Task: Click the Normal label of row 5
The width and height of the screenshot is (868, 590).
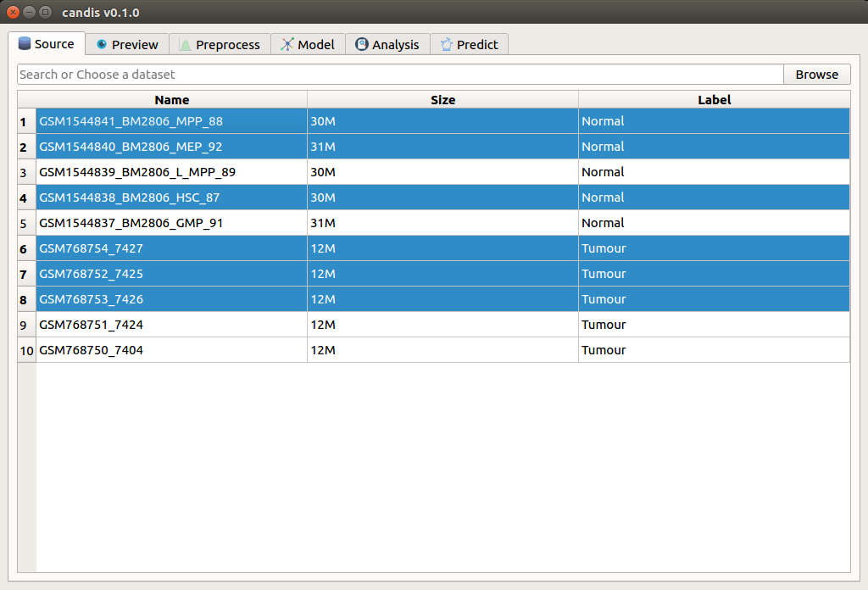Action: click(714, 223)
